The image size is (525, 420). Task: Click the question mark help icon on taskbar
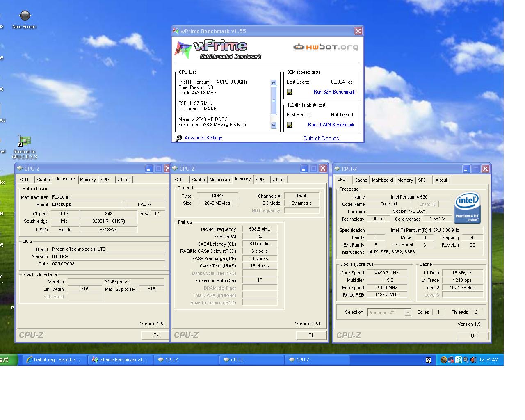coord(428,360)
